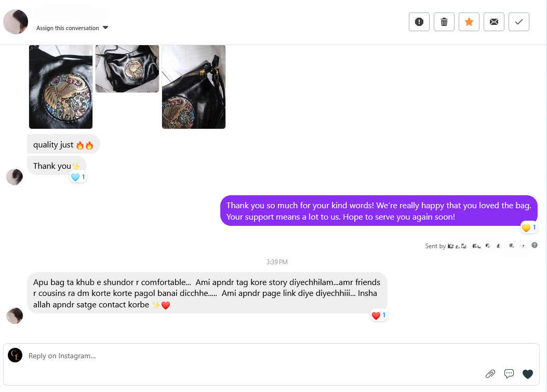Select the purple Thank you so much message bubble
Screen dimensions: 547x392
pyautogui.click(x=379, y=211)
